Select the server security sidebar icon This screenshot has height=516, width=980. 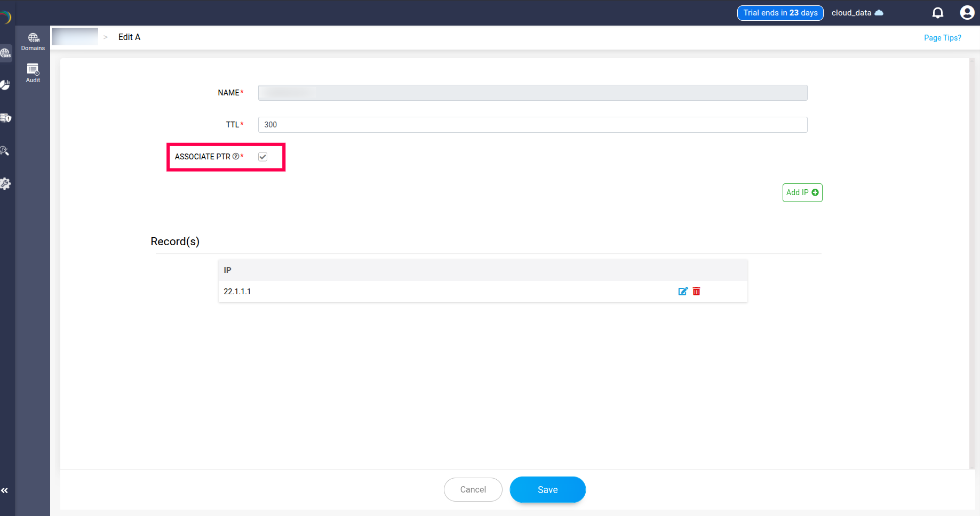point(6,118)
